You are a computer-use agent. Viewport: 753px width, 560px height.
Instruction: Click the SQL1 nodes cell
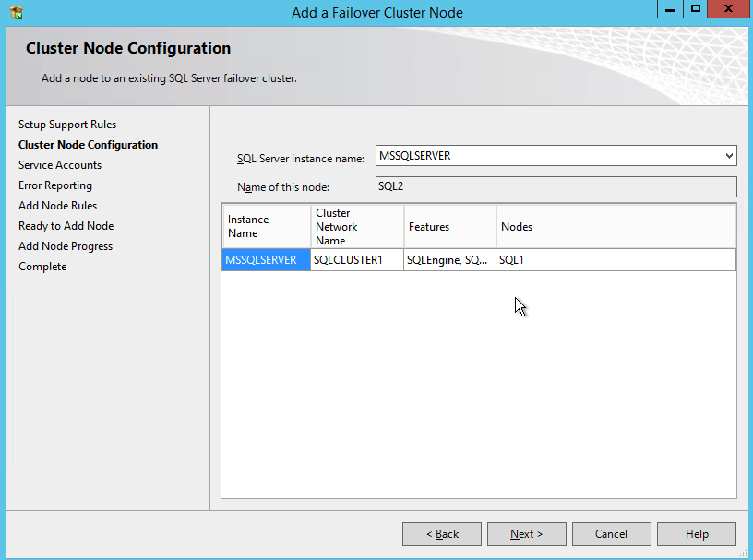pyautogui.click(x=616, y=260)
